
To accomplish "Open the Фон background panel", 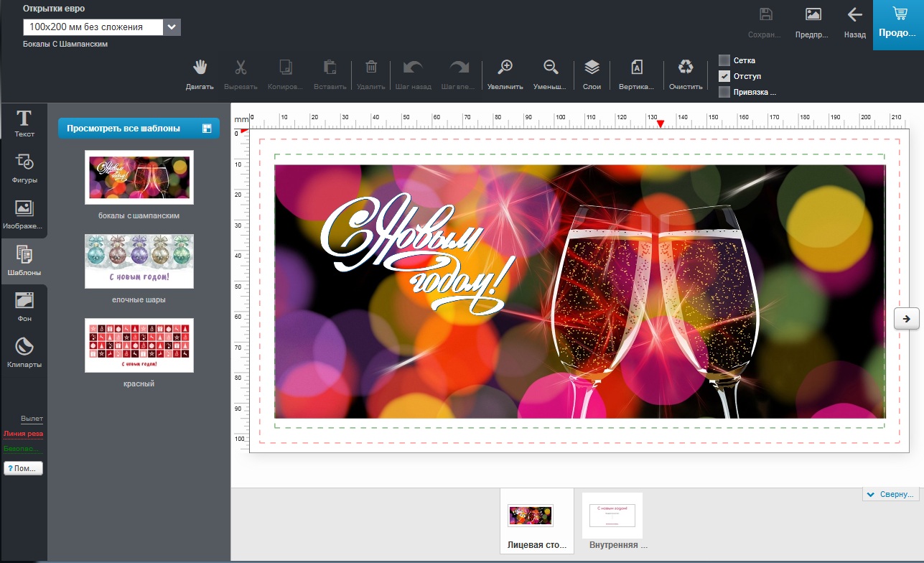I will (24, 307).
